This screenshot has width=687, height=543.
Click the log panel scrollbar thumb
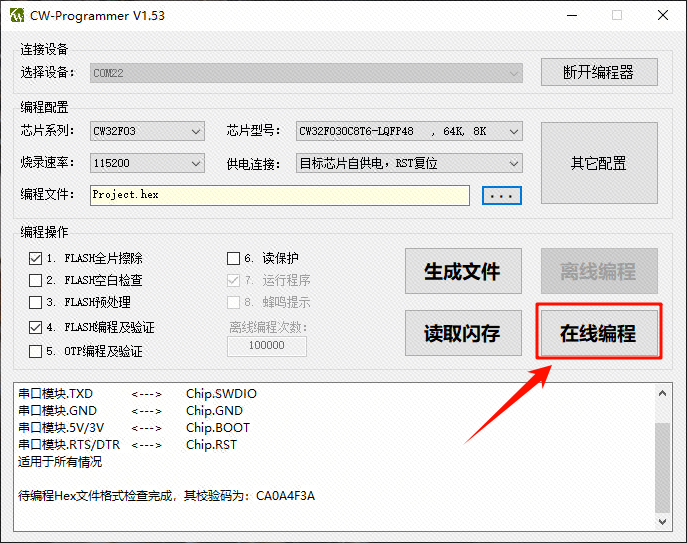tap(662, 467)
